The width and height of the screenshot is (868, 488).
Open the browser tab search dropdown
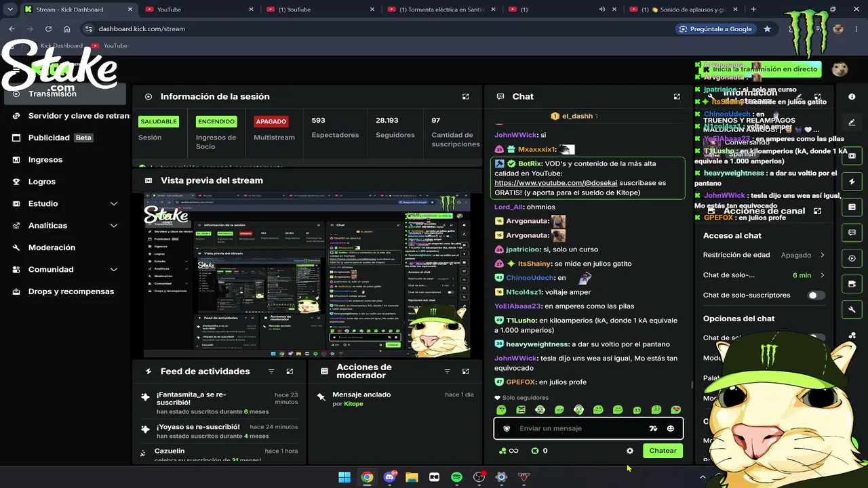(9, 9)
